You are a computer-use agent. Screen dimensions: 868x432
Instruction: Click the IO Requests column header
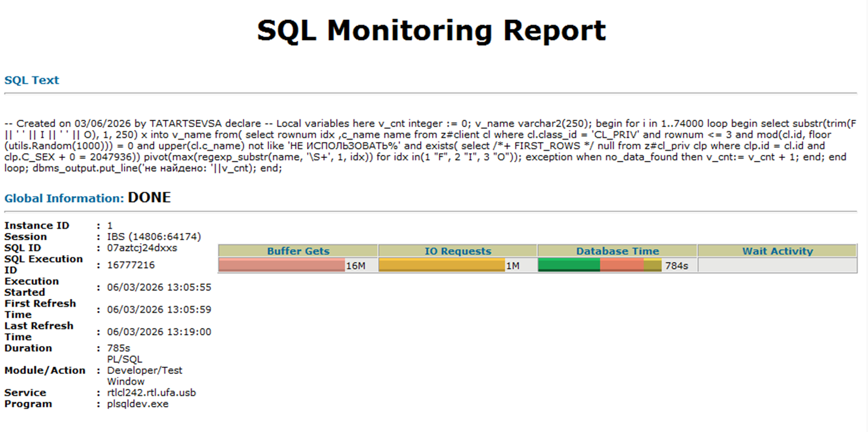coord(458,251)
